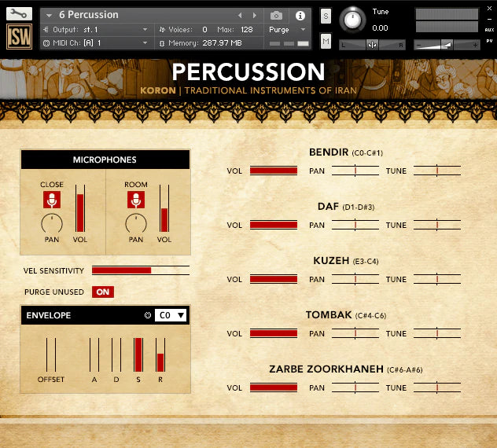Adjust the envelope Offset slider
This screenshot has height=448, width=497.
(50, 354)
